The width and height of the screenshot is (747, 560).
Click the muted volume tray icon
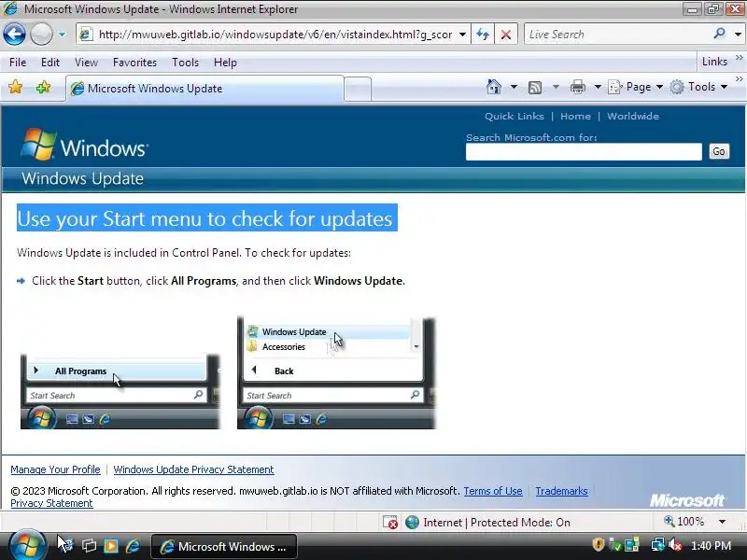click(675, 545)
